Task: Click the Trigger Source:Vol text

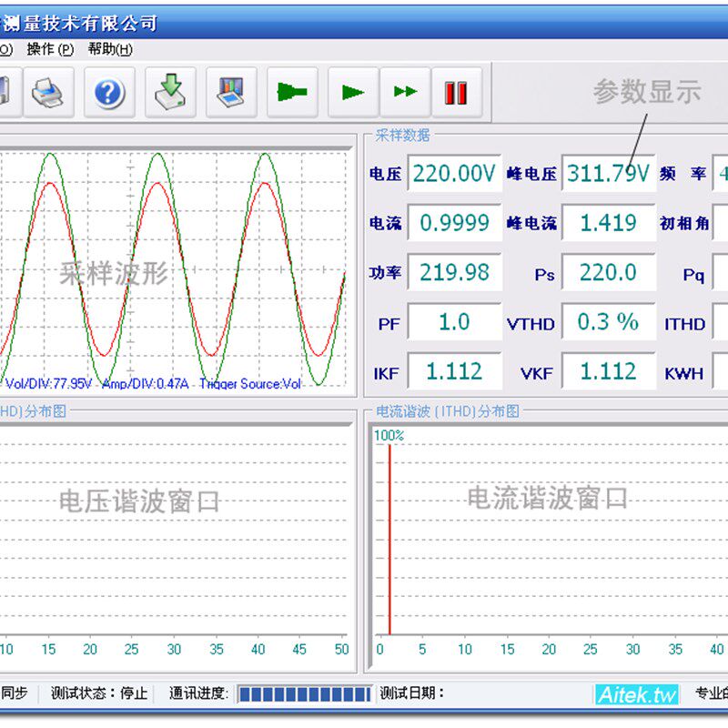Action: [250, 383]
